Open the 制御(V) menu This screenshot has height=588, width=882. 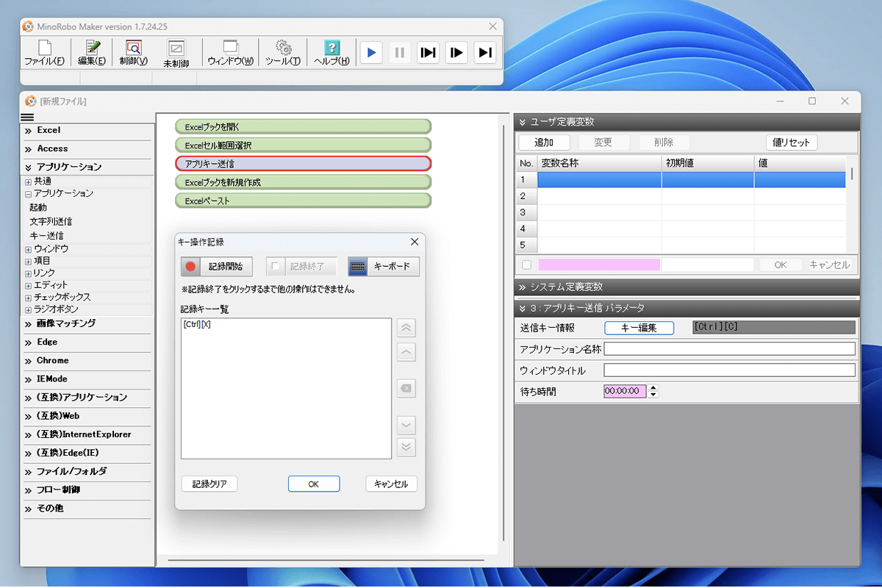(x=134, y=54)
